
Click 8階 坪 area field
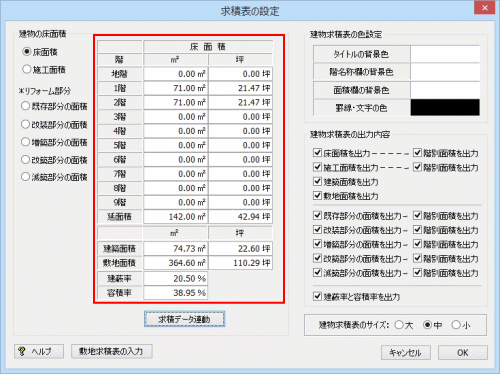(240, 188)
